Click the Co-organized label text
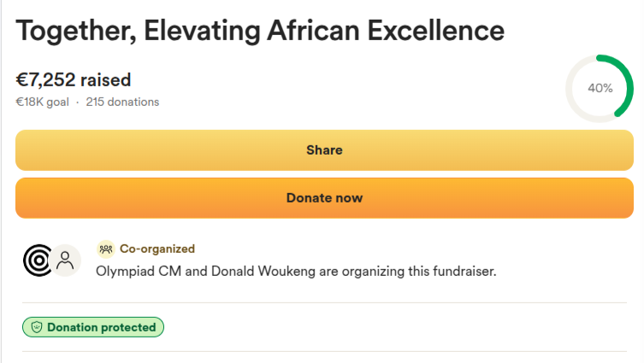The image size is (644, 363). 157,249
